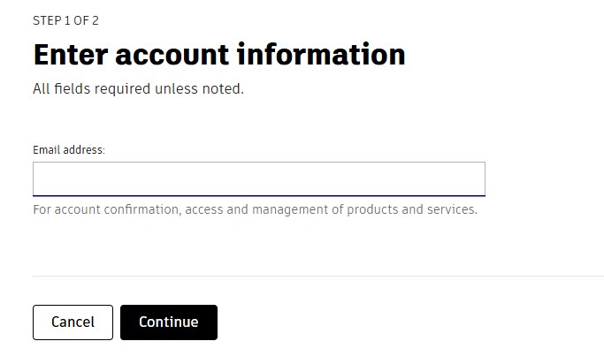This screenshot has width=604, height=364.
Task: Choose the white outlined Cancel button
Action: coord(73,322)
